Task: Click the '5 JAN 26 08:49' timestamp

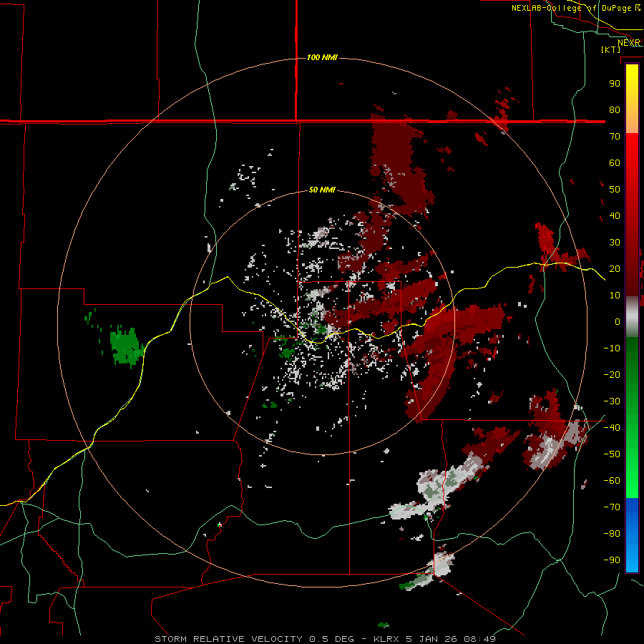Action: click(451, 639)
